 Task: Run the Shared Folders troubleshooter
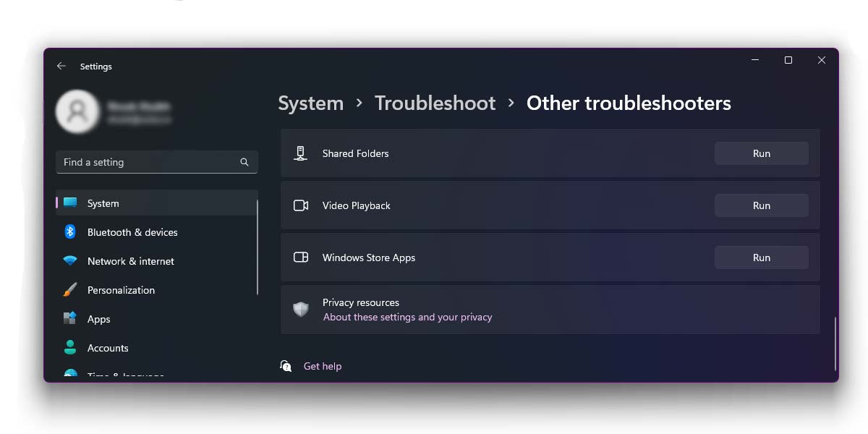(762, 153)
